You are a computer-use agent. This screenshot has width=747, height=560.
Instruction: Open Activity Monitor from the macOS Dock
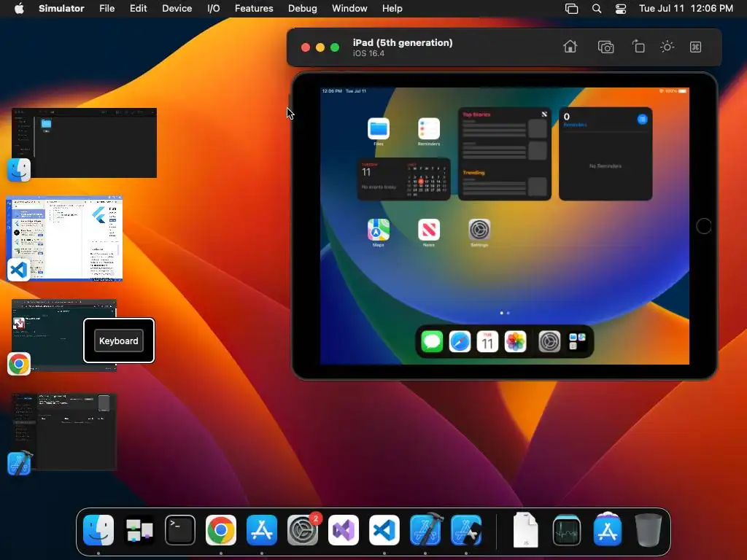(x=566, y=530)
